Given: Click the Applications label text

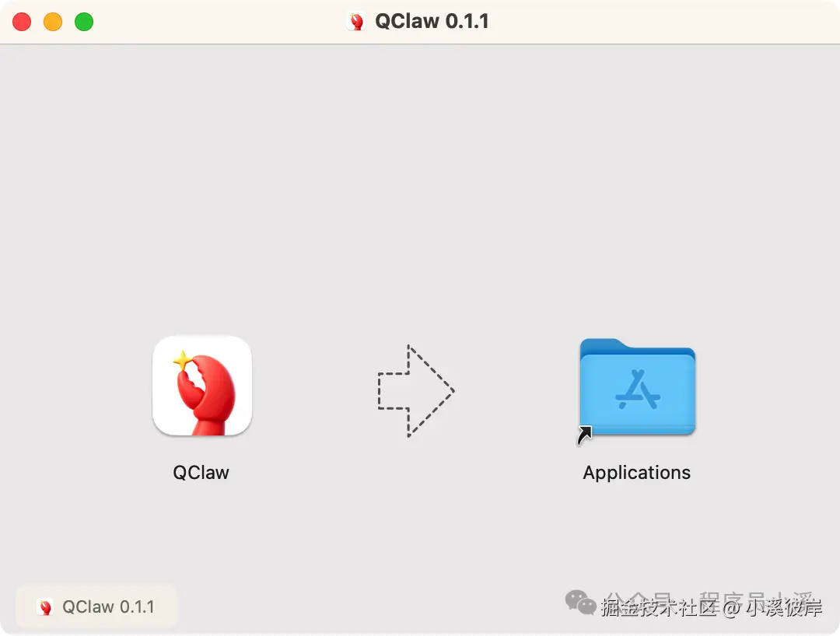Looking at the screenshot, I should tap(636, 474).
